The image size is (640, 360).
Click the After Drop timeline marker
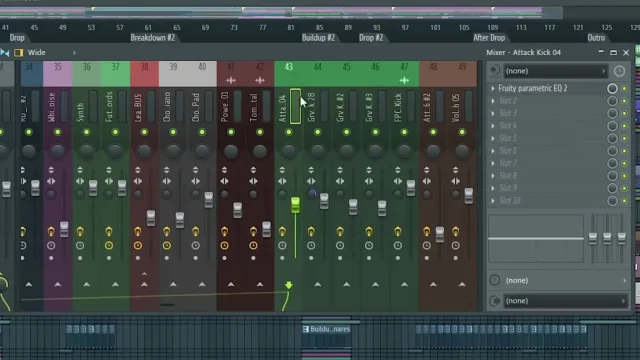tap(489, 38)
